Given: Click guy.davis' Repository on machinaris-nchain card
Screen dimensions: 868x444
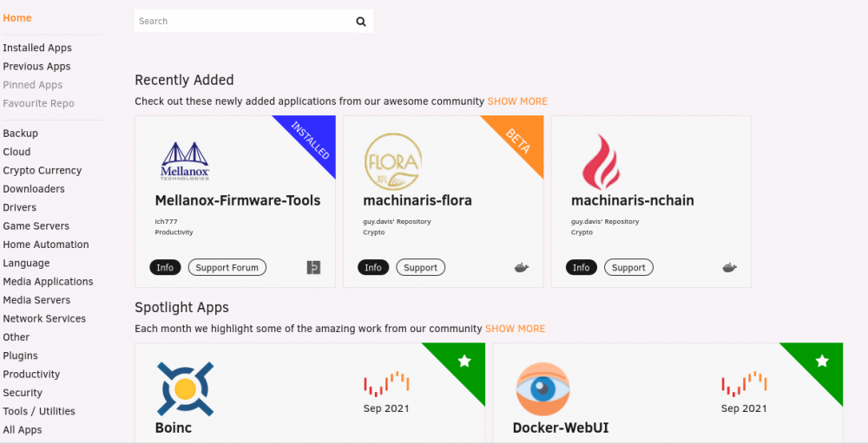Looking at the screenshot, I should (x=605, y=221).
